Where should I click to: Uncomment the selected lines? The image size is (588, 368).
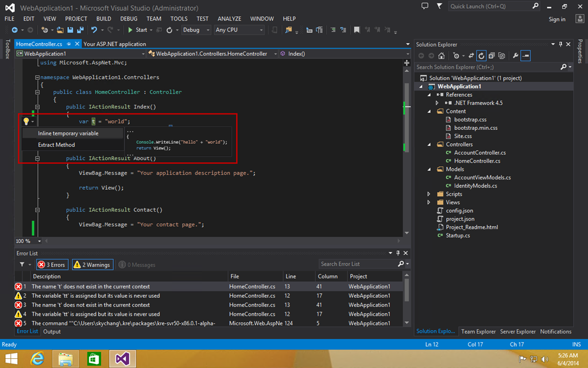[343, 30]
